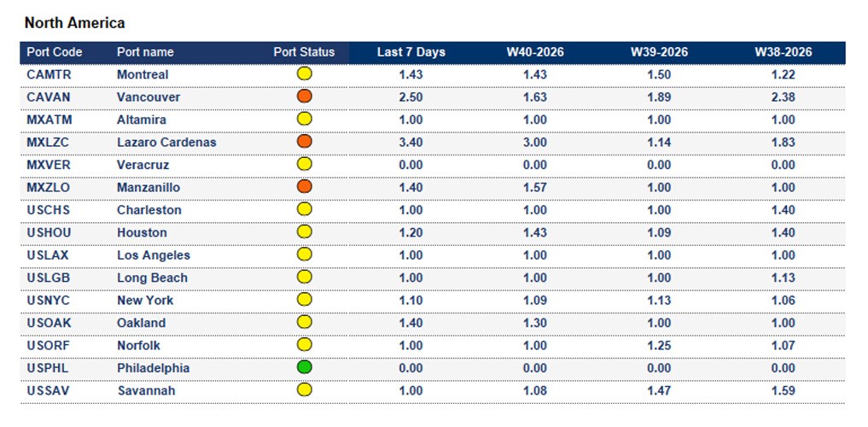This screenshot has height=427, width=868.
Task: Click the Port Code column header
Action: 55,52
